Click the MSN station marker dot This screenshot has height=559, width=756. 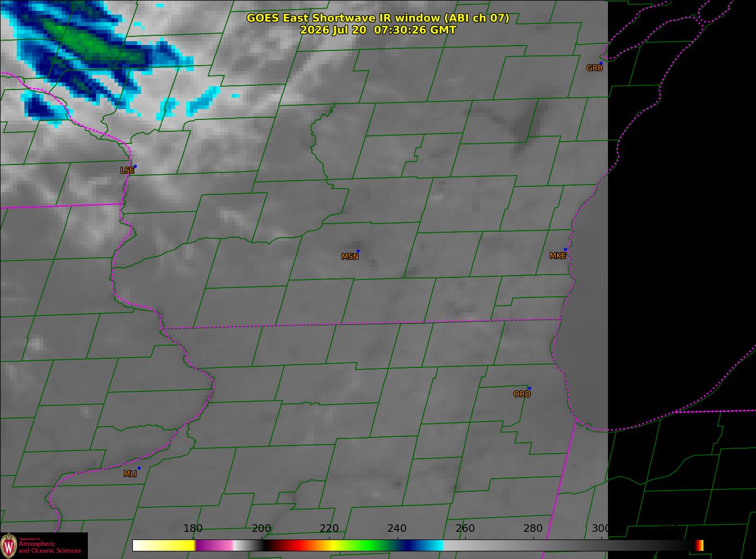(x=358, y=251)
